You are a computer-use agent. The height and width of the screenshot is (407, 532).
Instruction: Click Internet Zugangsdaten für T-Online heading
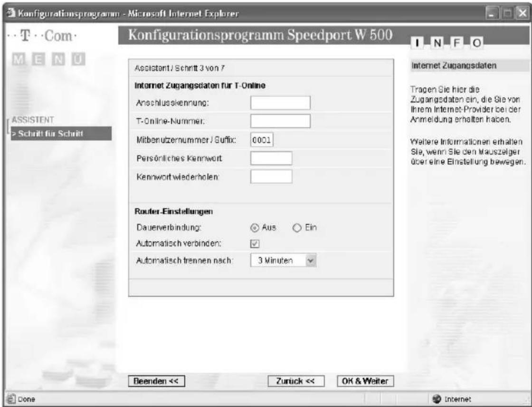(x=200, y=85)
